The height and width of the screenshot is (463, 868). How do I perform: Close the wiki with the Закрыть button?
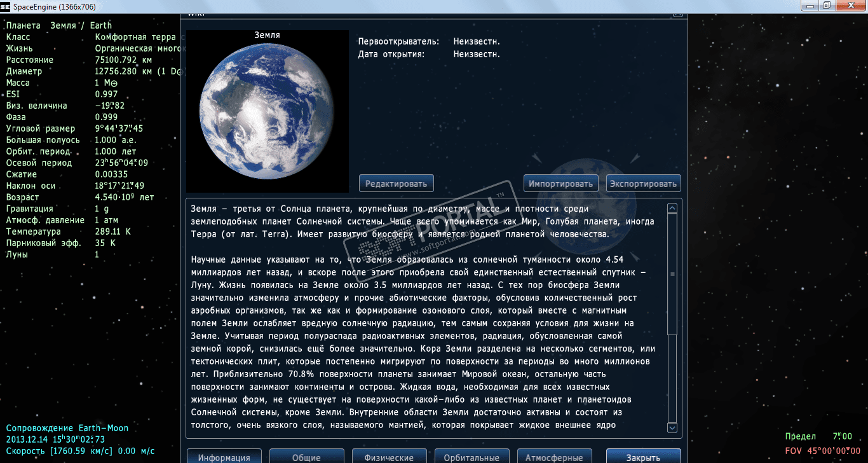tap(643, 457)
